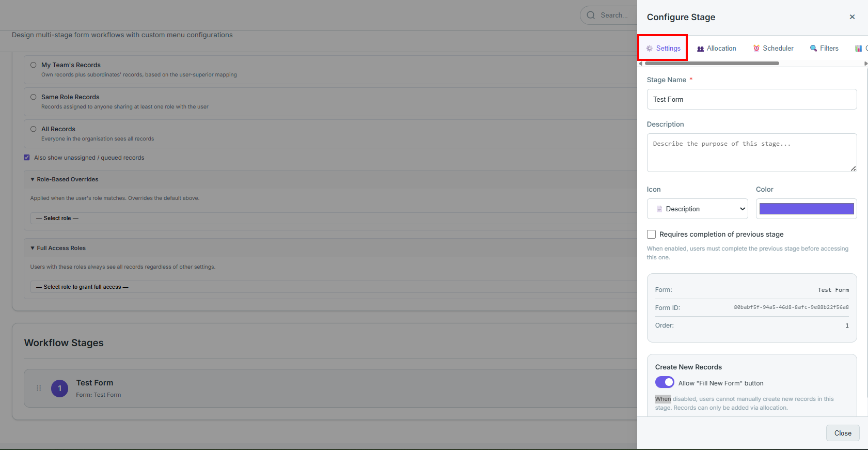Image resolution: width=868 pixels, height=450 pixels.
Task: Focus the Stage Name input field
Action: 752,99
